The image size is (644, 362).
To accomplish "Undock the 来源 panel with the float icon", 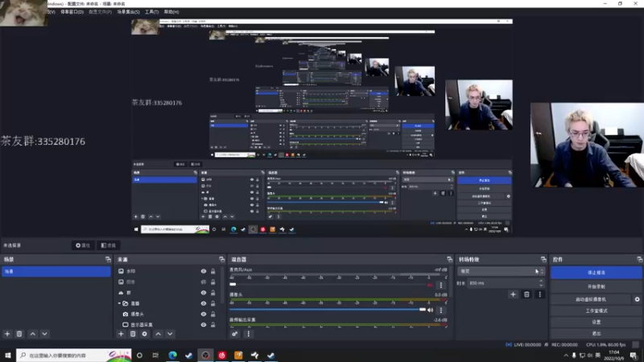I will (x=222, y=259).
